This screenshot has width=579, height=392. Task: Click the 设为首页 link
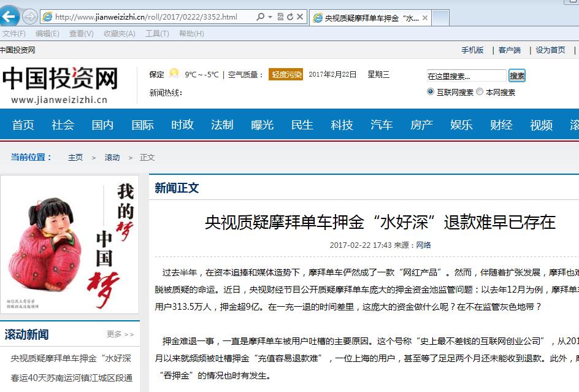[551, 50]
